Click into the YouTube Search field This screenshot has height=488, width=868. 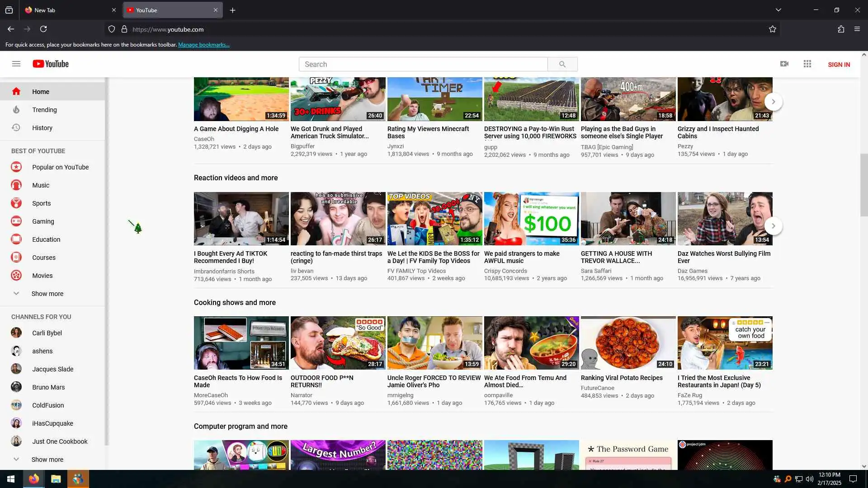pyautogui.click(x=423, y=64)
